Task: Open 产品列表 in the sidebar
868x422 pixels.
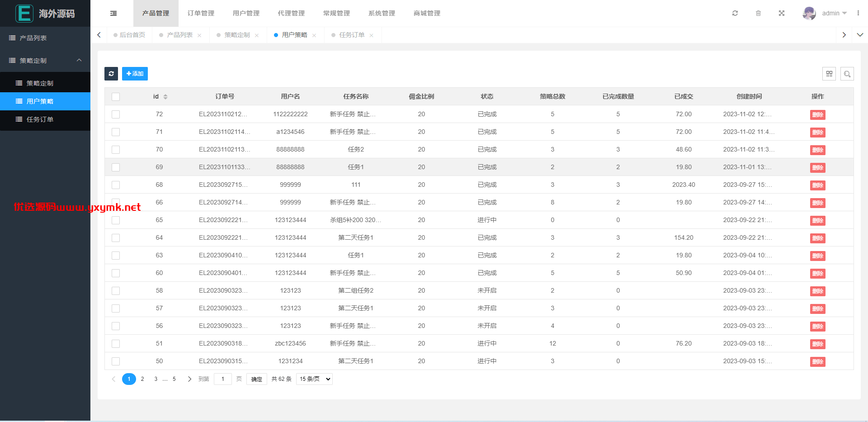Action: [45, 38]
